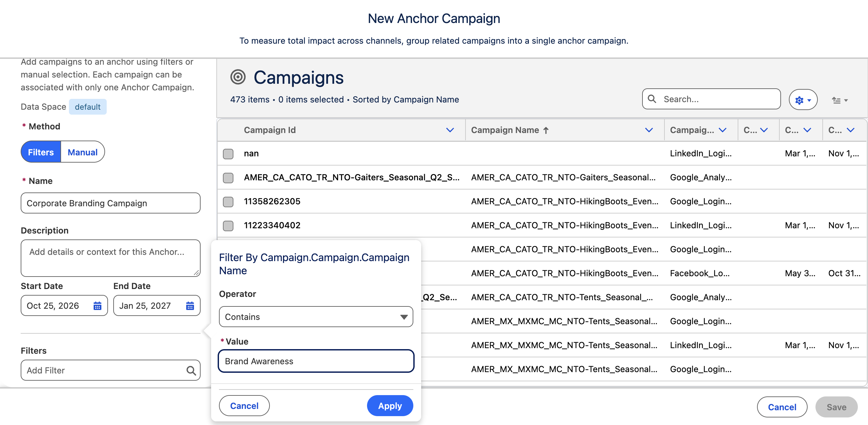Click the Campaigns target icon
Screen dimensions: 868x425
pyautogui.click(x=238, y=77)
